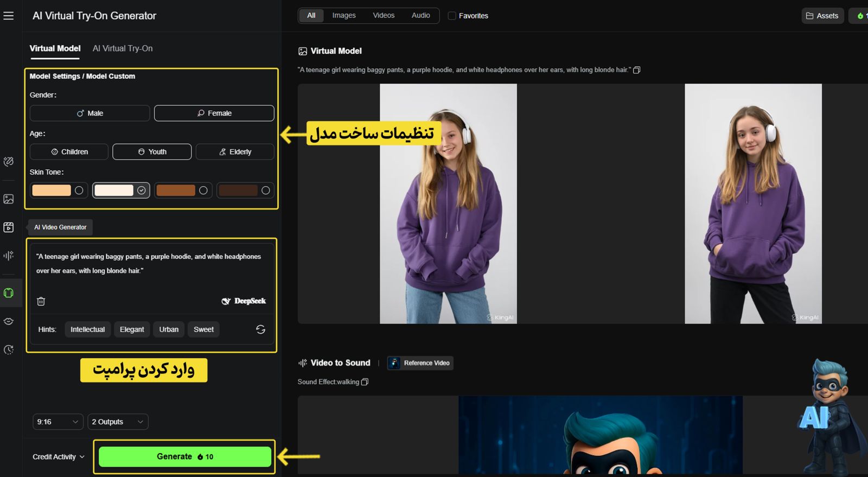Screen dimensions: 868x477
Task: Open the 2 Outputs dropdown
Action: click(x=118, y=422)
